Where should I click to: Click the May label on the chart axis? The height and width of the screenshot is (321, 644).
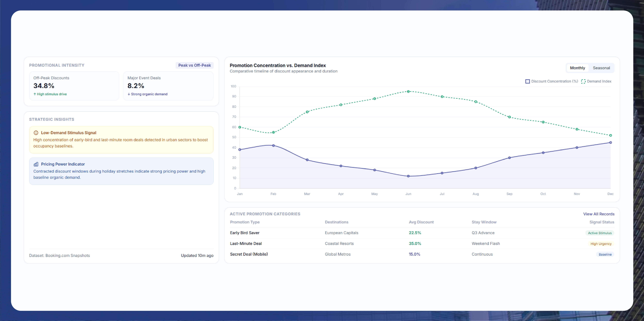(374, 194)
